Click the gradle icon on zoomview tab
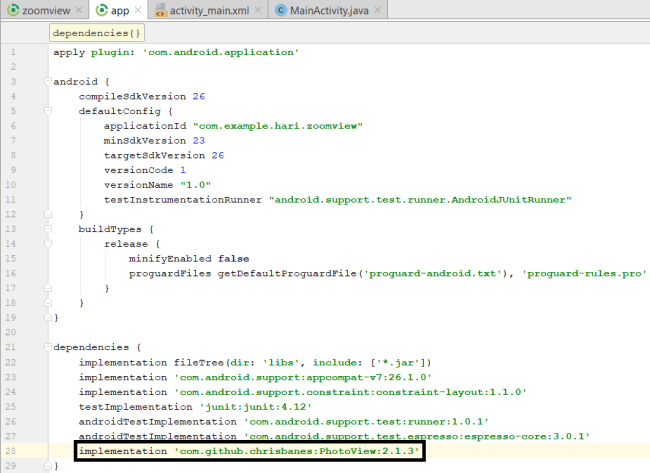Image resolution: width=650 pixels, height=473 pixels. pyautogui.click(x=13, y=10)
